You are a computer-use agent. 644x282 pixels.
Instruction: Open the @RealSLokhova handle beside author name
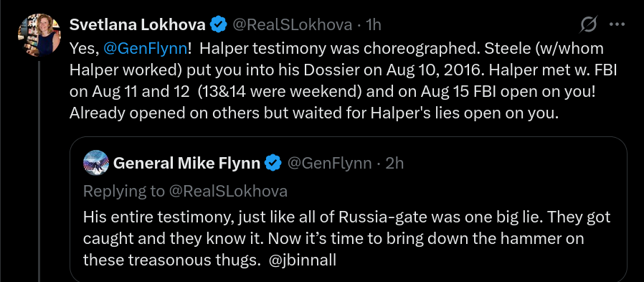click(x=293, y=25)
